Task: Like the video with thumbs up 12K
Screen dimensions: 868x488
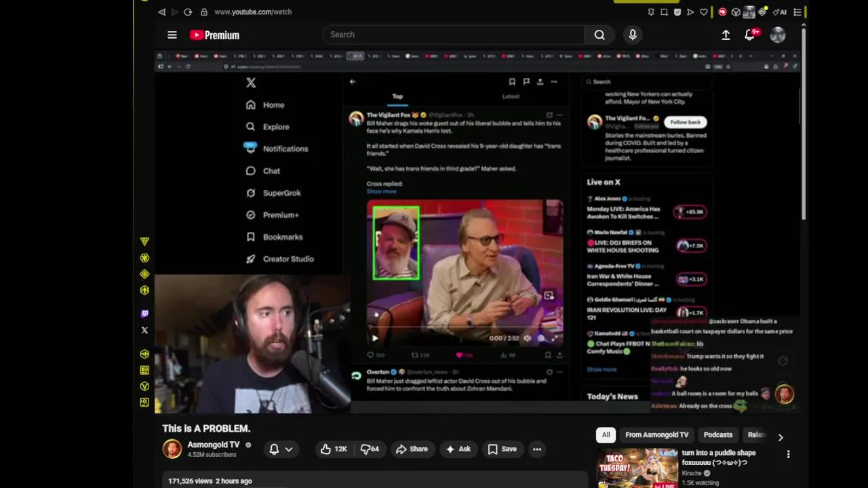Action: point(334,449)
